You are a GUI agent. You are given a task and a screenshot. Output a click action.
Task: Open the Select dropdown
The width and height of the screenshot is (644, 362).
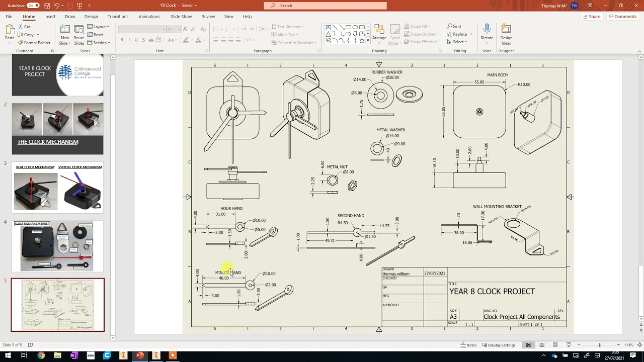[457, 42]
